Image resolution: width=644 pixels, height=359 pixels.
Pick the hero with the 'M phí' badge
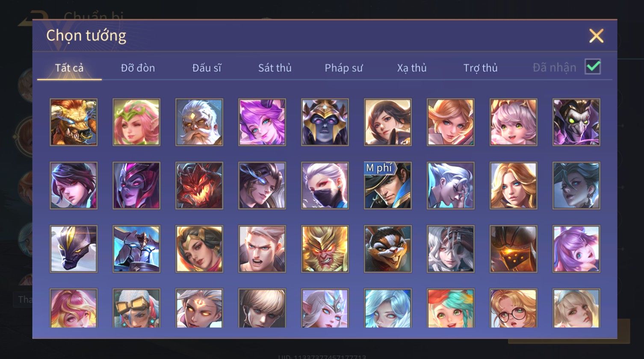click(x=388, y=185)
